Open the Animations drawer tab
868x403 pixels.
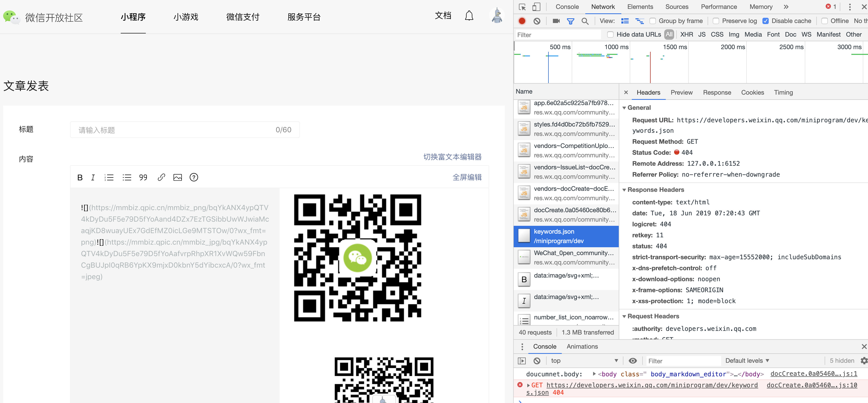[x=582, y=347]
